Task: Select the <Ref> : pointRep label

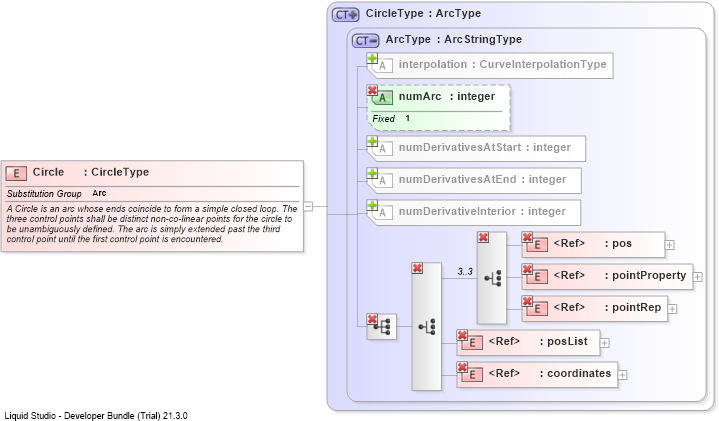Action: [607, 308]
